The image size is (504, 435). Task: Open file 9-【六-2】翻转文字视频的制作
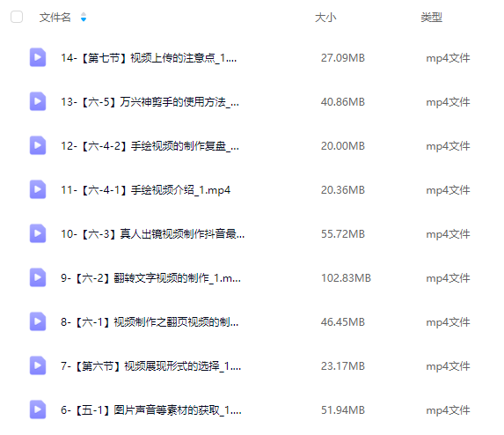coord(150,278)
